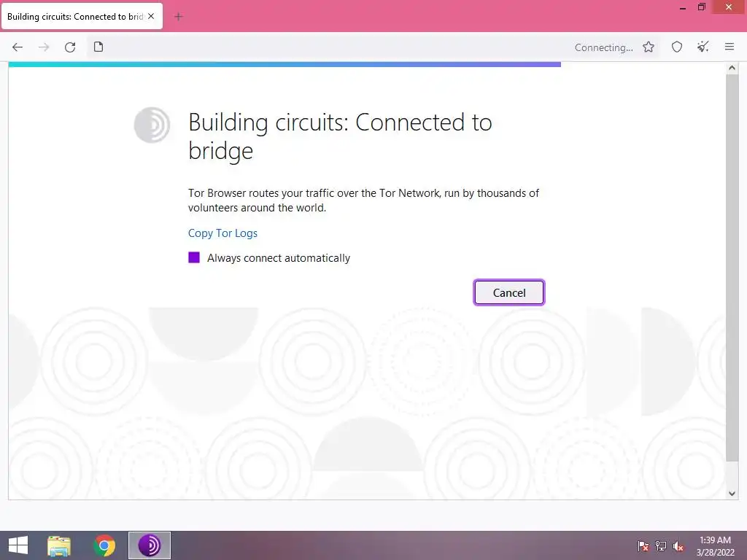Click the scrollbar down arrow

[x=732, y=494]
